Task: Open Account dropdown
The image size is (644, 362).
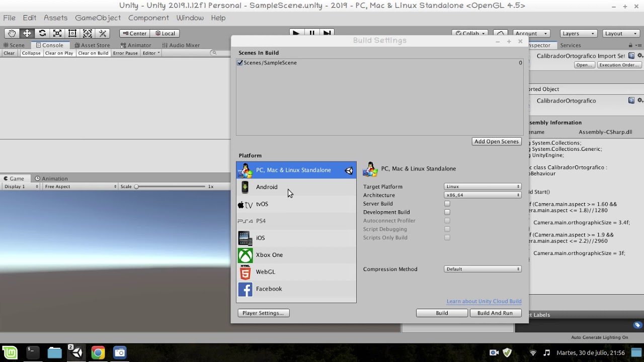Action: coord(531,33)
